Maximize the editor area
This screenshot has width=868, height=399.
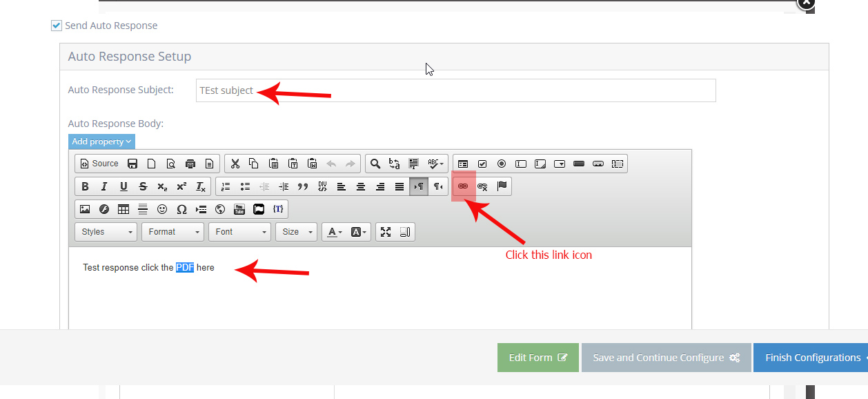[x=386, y=232]
